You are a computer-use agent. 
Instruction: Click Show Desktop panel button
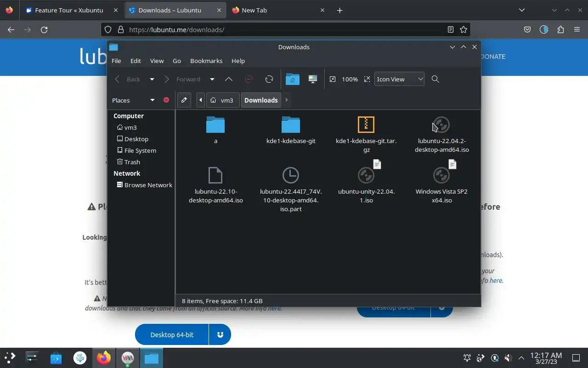tap(576, 358)
